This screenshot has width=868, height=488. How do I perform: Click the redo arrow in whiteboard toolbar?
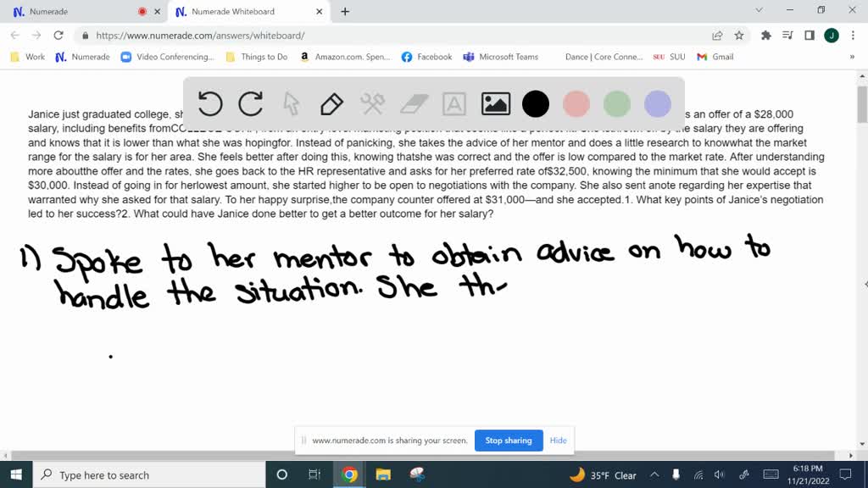(x=251, y=104)
